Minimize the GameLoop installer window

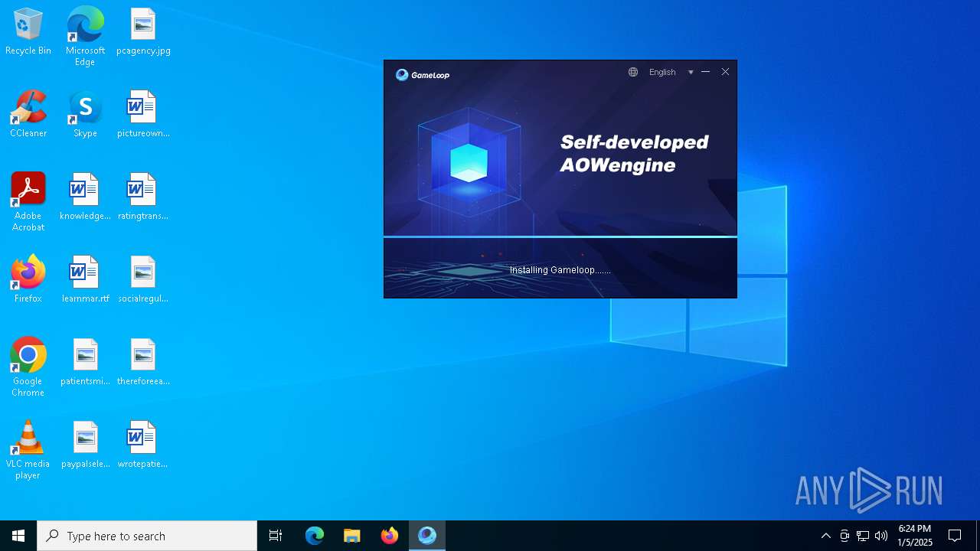[705, 72]
